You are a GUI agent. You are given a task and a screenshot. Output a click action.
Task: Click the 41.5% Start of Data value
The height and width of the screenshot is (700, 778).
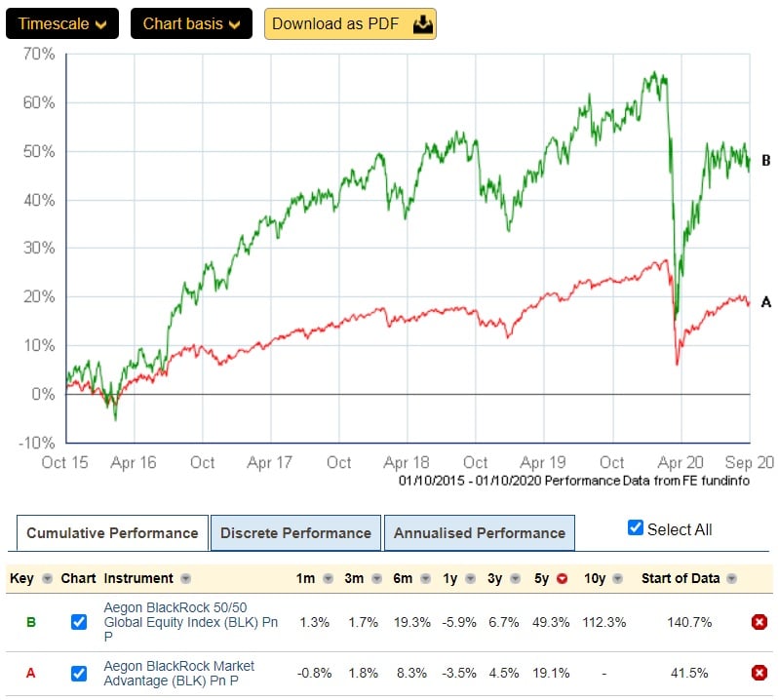[x=689, y=674]
